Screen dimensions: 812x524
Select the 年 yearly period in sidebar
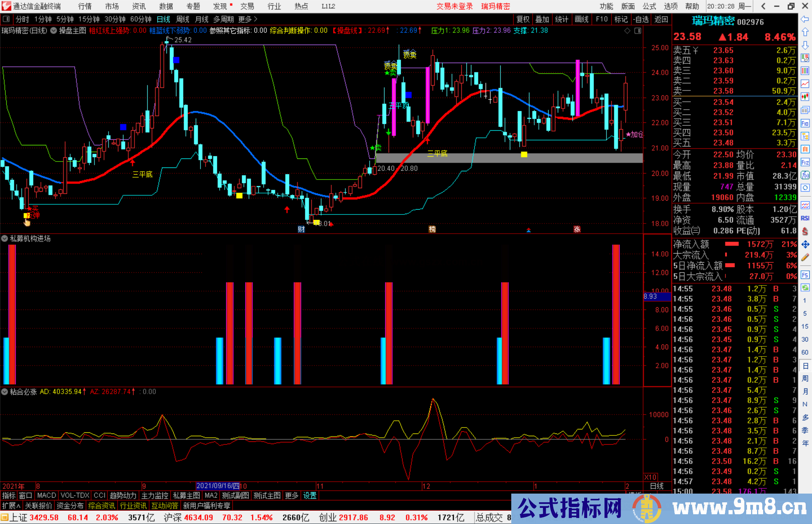coord(805,444)
